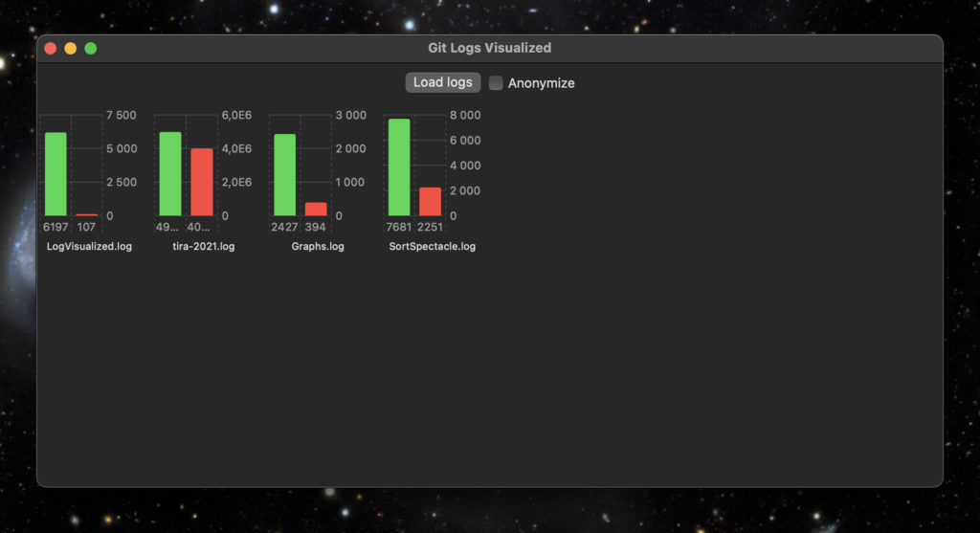Screen dimensions: 980x533
Task: Close the Git Logs Visualized window
Action: [x=51, y=49]
